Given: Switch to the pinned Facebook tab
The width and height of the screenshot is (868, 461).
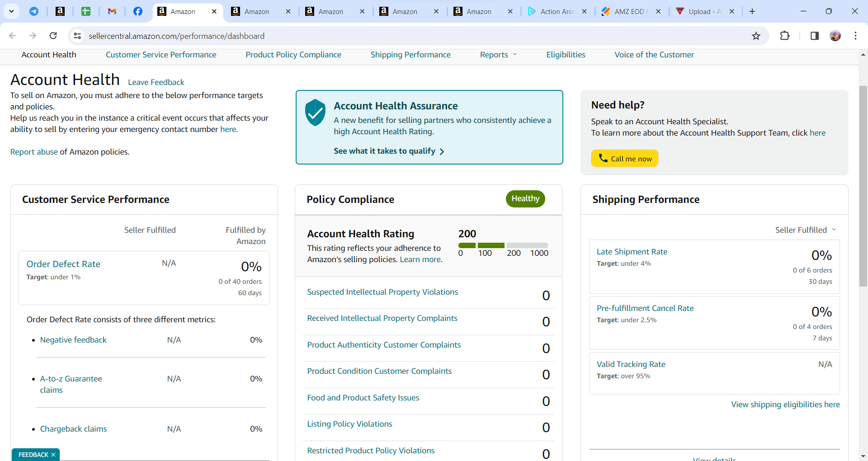Looking at the screenshot, I should click(138, 11).
